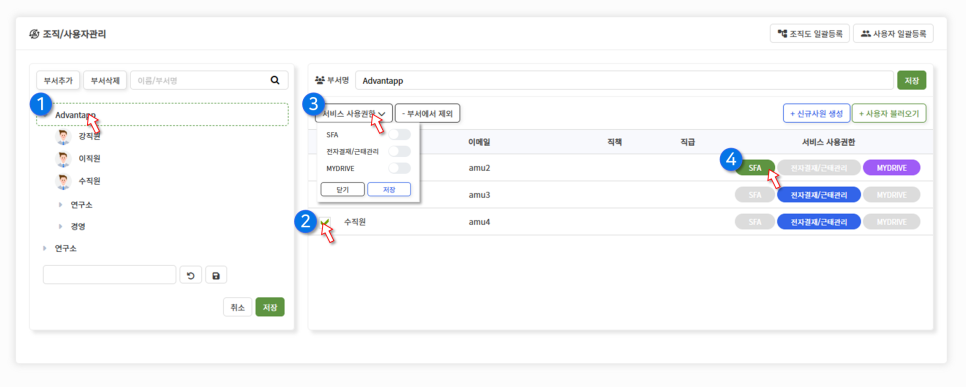Open 사용자 일괄등록 bulk user registration
The width and height of the screenshot is (966, 387).
coord(893,34)
